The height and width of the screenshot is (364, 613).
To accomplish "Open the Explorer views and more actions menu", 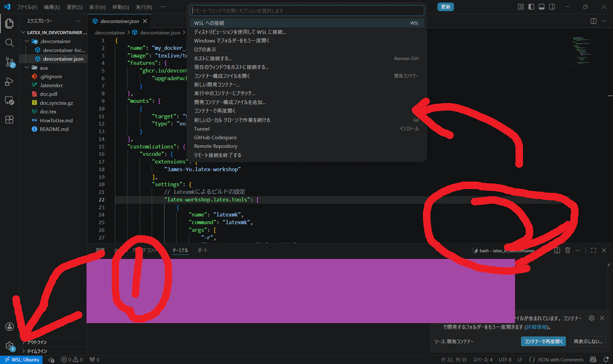I will click(78, 21).
